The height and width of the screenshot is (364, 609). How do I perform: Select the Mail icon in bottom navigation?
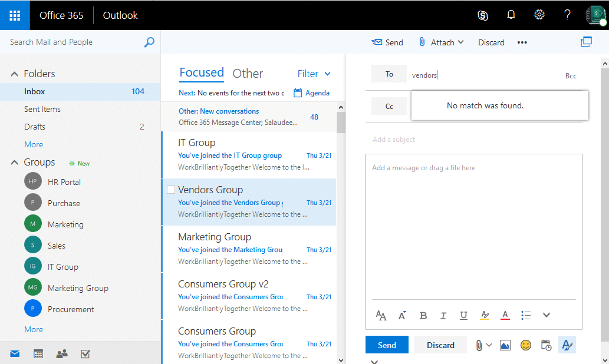(x=14, y=353)
